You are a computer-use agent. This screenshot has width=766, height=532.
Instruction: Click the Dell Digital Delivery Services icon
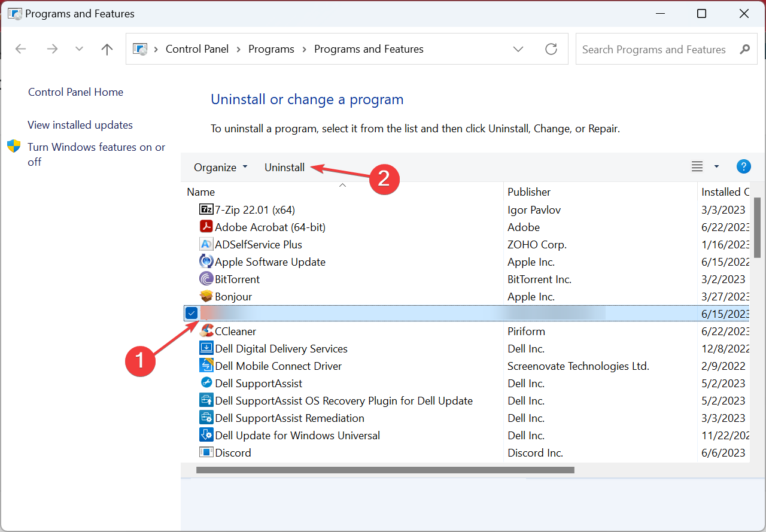pyautogui.click(x=206, y=348)
